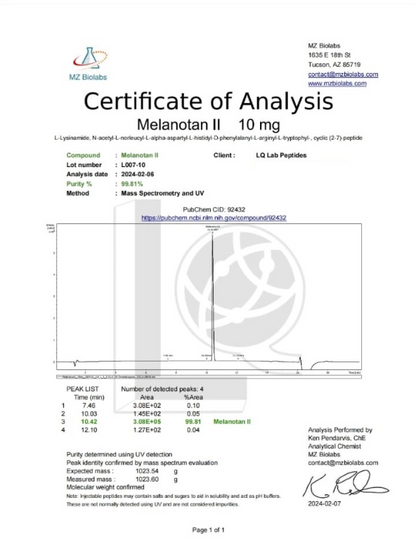
Task: Click the %Area value '0.10'
Action: pos(193,405)
